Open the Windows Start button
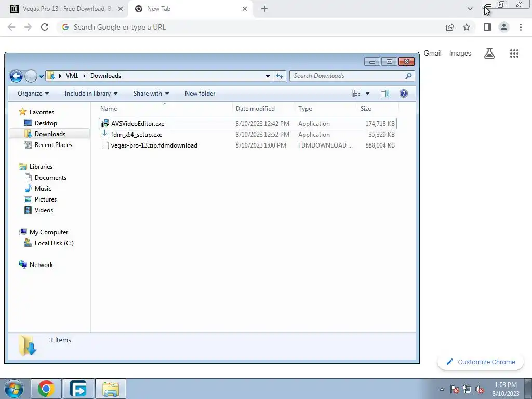This screenshot has width=532, height=399. pos(13,389)
